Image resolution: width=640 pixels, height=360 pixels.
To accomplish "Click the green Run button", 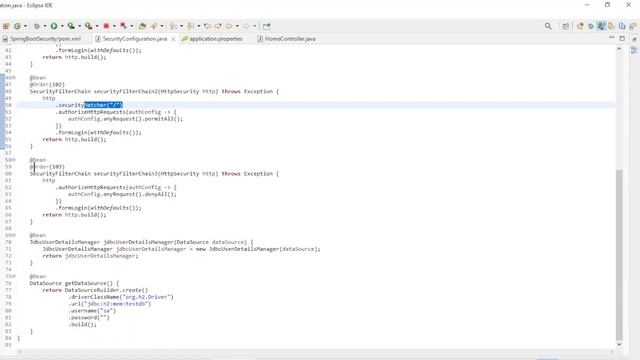I will [x=54, y=26].
